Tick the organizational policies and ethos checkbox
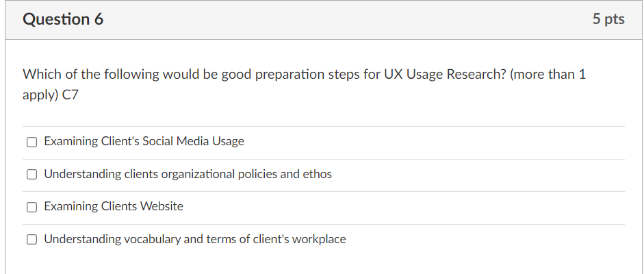644x274 pixels. (31, 175)
